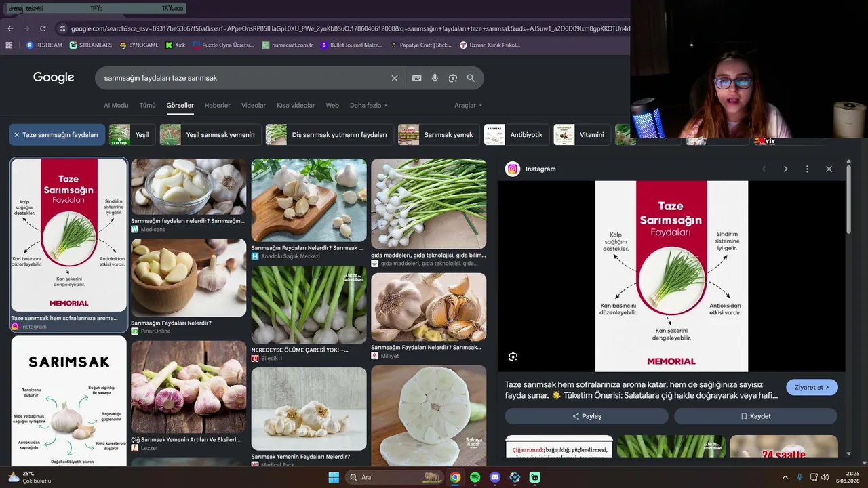Switch to the Kısa videolar tab
The width and height of the screenshot is (868, 488).
coord(296,106)
